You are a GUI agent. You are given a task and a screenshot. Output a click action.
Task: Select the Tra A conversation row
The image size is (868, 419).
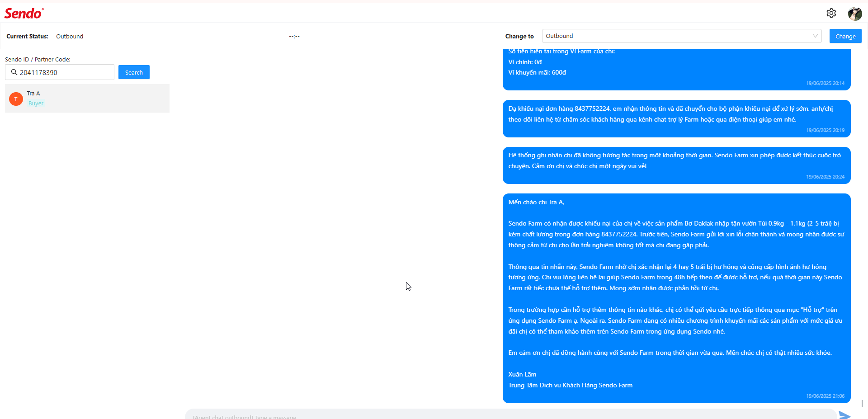87,98
